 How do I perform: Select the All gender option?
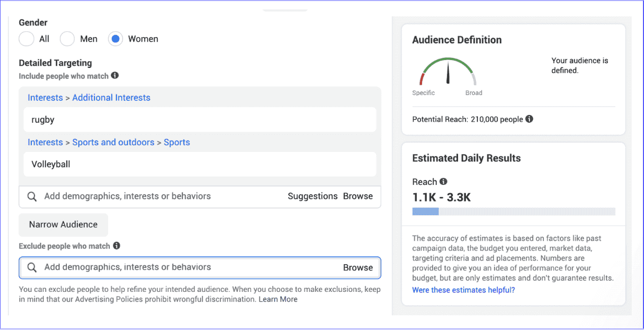coord(26,39)
